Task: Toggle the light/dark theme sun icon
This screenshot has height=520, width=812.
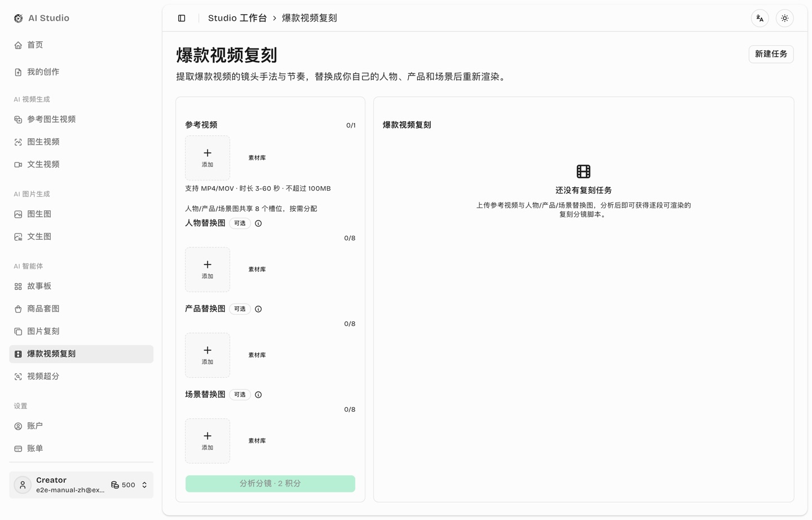Action: pyautogui.click(x=785, y=18)
